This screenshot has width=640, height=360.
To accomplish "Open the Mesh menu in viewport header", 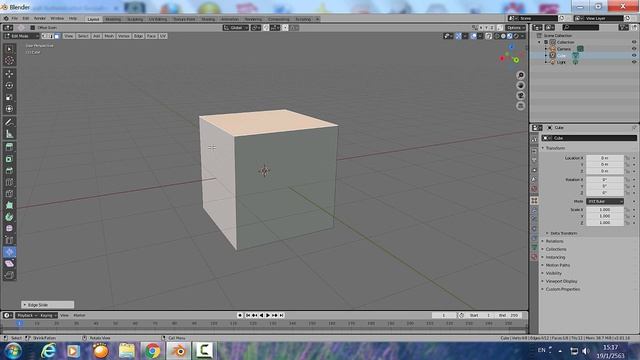I will coord(109,36).
